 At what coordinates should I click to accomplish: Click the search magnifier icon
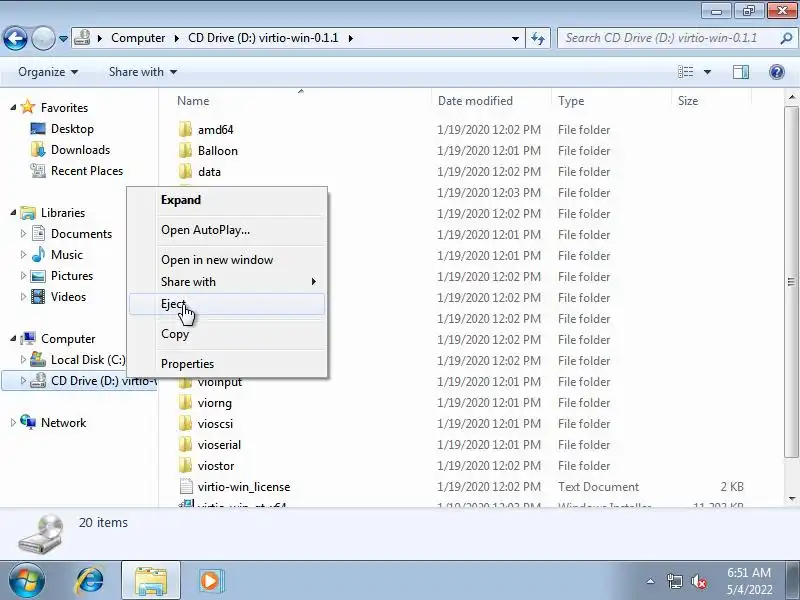point(786,38)
